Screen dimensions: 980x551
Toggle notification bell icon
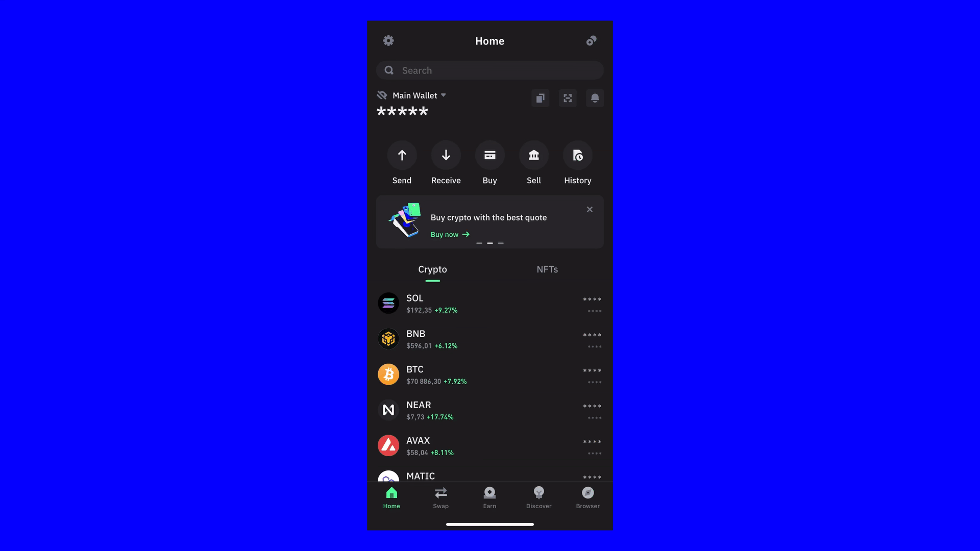(594, 97)
